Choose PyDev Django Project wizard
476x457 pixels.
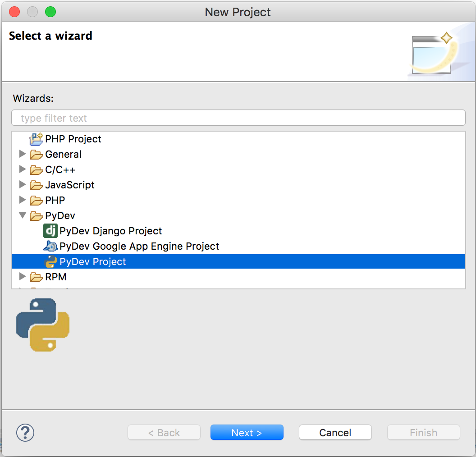tap(111, 231)
